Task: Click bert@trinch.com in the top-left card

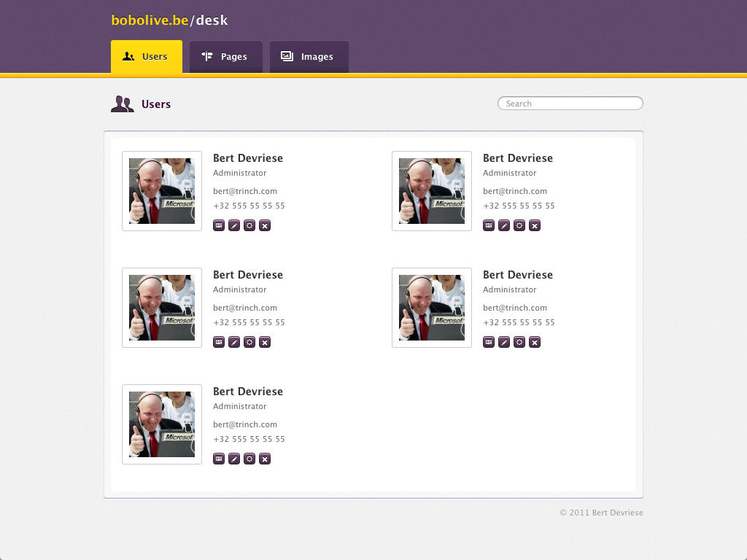Action: 245,191
